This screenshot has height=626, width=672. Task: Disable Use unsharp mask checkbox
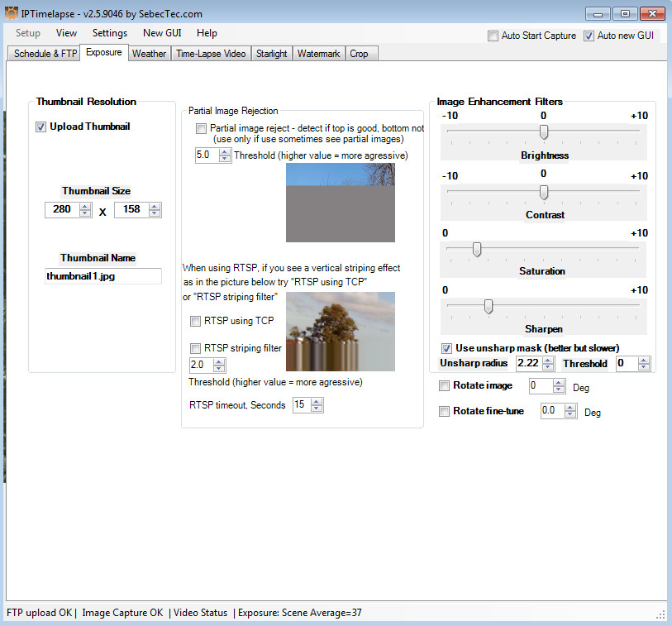pos(446,348)
